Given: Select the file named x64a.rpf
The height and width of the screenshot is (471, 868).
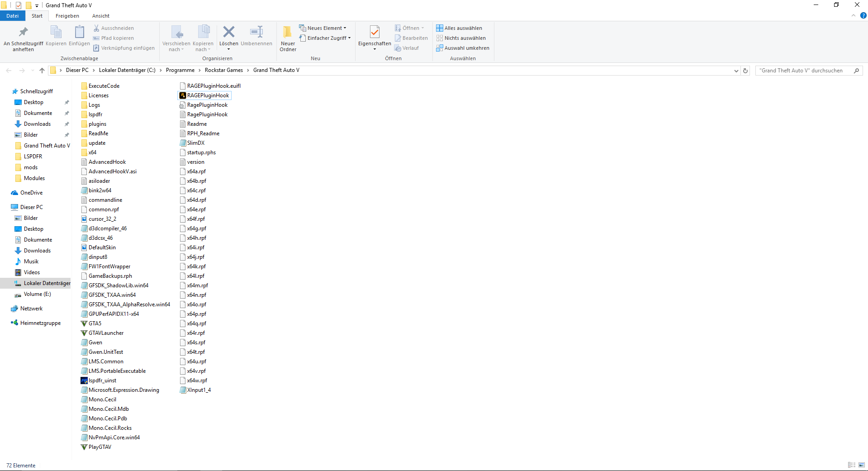Looking at the screenshot, I should (193, 171).
